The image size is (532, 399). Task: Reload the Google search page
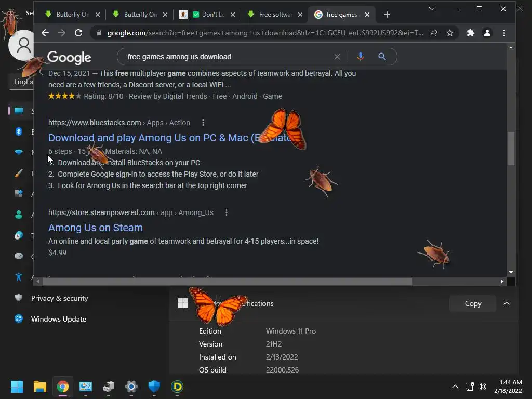78,33
